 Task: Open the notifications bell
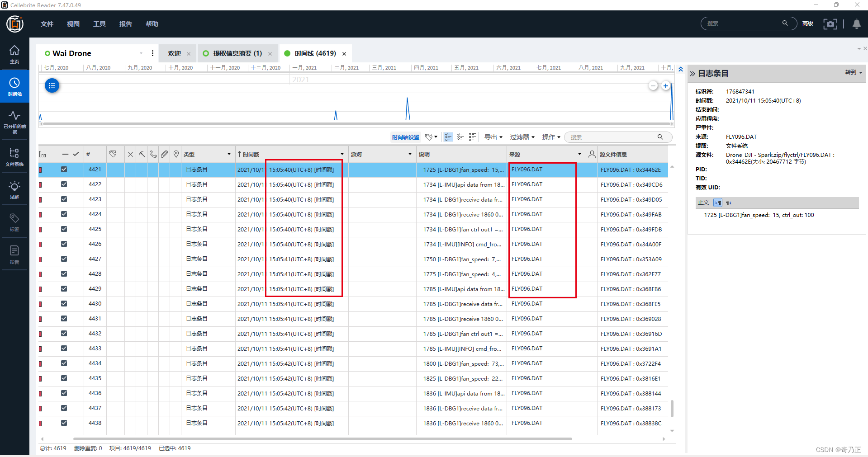coord(856,24)
